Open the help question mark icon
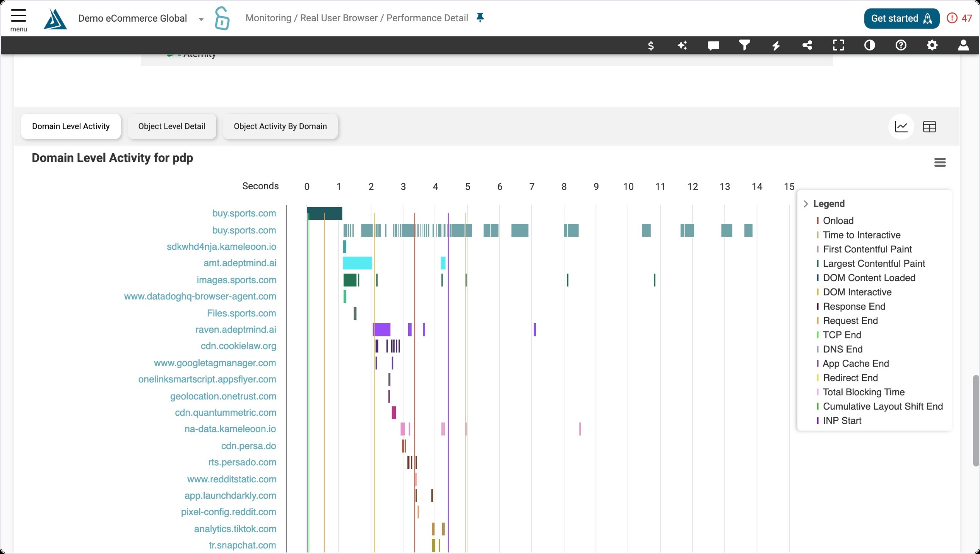 901,45
